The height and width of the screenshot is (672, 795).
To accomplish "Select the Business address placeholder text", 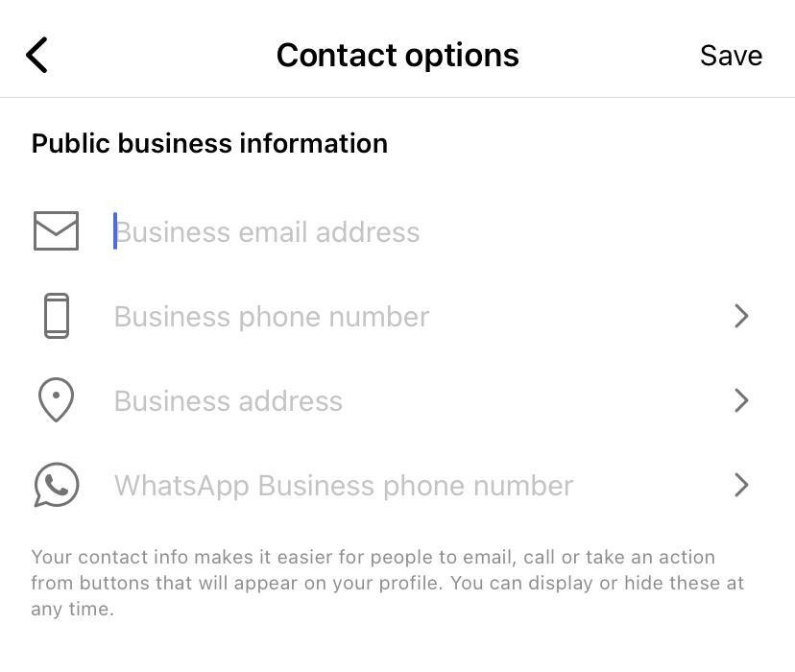I will click(x=229, y=401).
